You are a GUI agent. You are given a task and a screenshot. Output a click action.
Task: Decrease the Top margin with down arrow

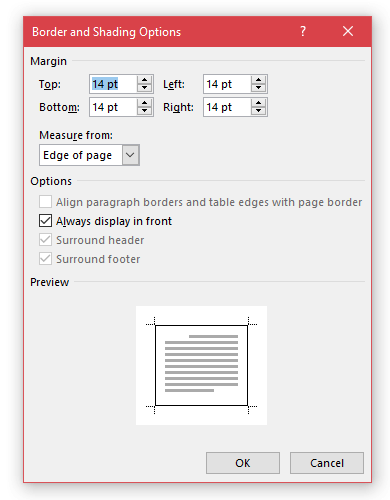[x=144, y=88]
